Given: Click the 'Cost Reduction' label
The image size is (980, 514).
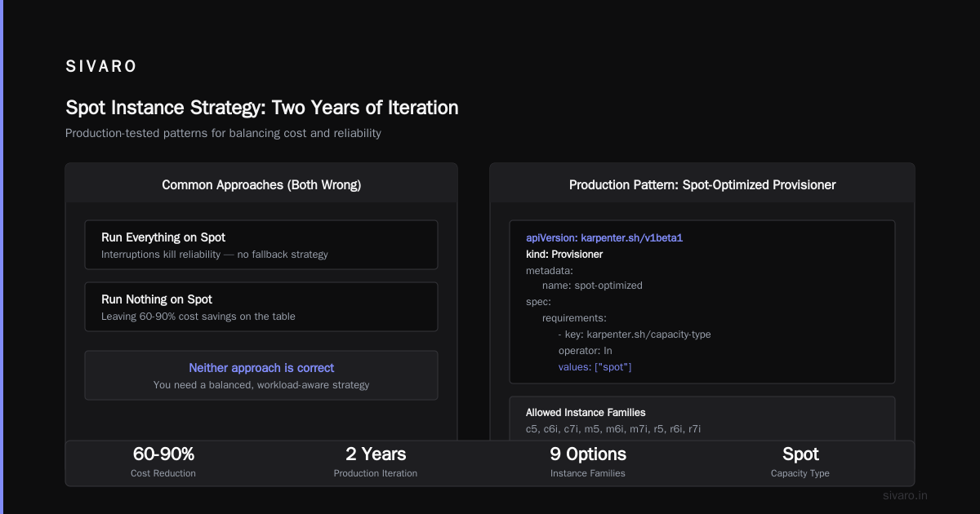Looking at the screenshot, I should point(163,473).
